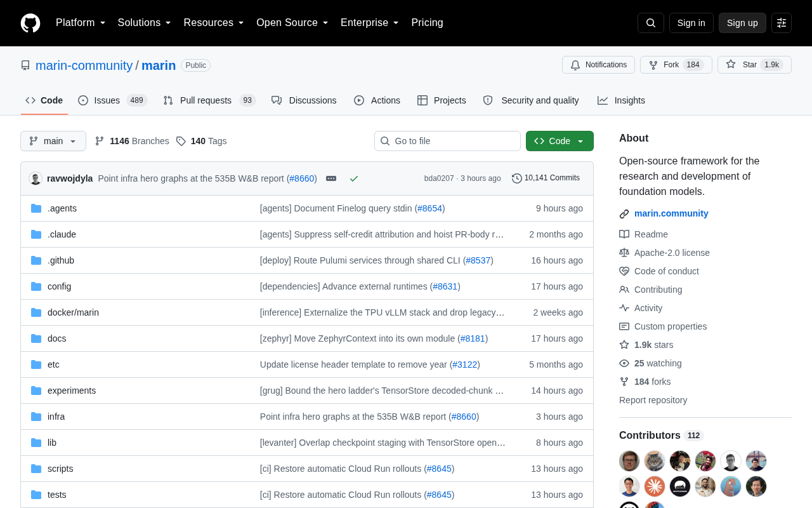Click the Apache-2.0 license scale icon
Image resolution: width=812 pixels, height=508 pixels.
pos(624,253)
